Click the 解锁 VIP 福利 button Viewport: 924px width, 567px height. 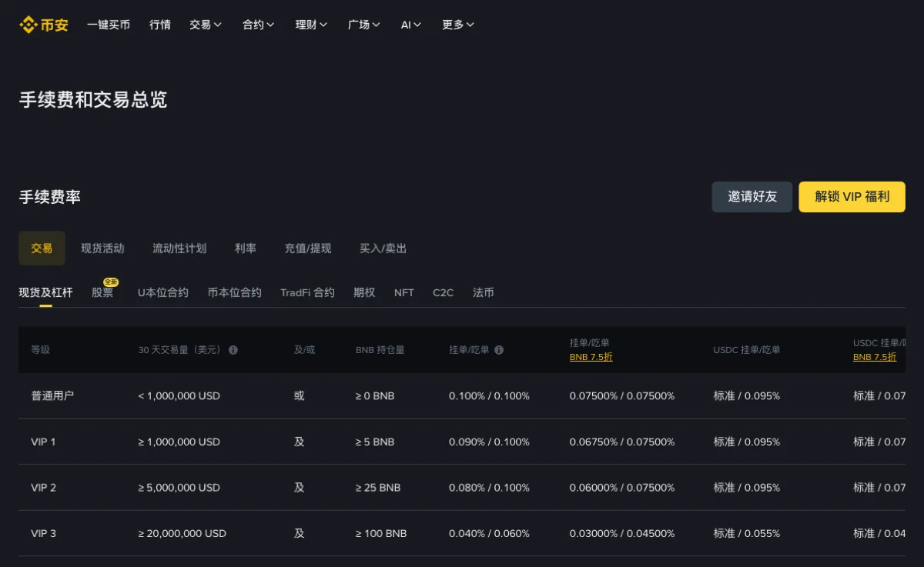point(852,197)
